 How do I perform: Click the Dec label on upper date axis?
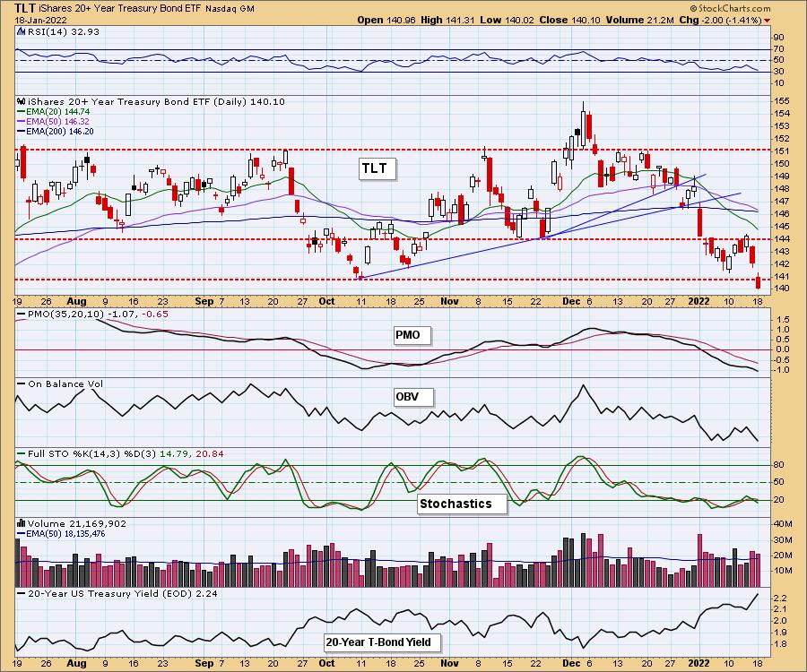pos(571,302)
